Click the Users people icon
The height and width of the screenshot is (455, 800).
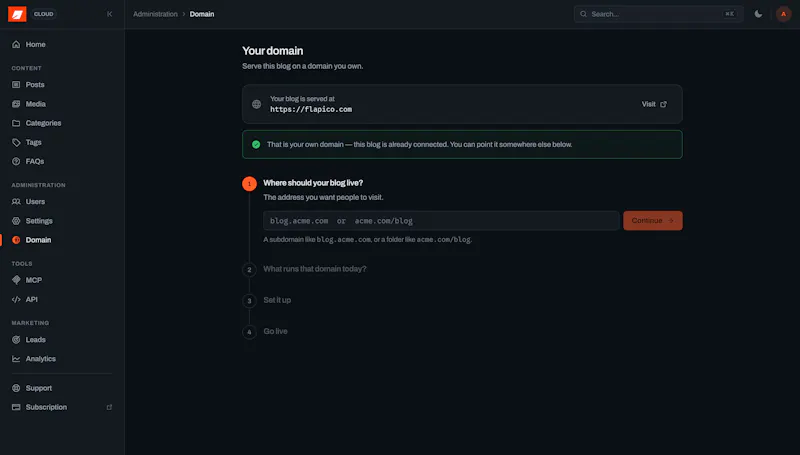tap(16, 201)
